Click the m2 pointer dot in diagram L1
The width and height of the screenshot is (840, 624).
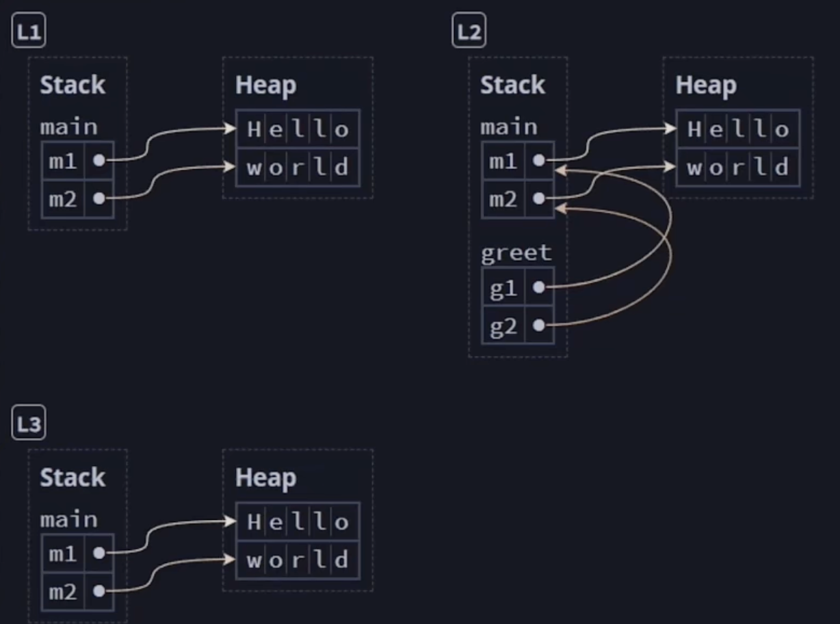pyautogui.click(x=99, y=198)
